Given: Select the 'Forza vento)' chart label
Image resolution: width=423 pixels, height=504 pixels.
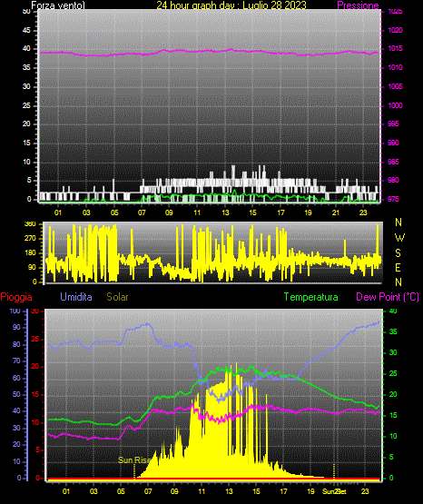Looking at the screenshot, I should [x=58, y=5].
